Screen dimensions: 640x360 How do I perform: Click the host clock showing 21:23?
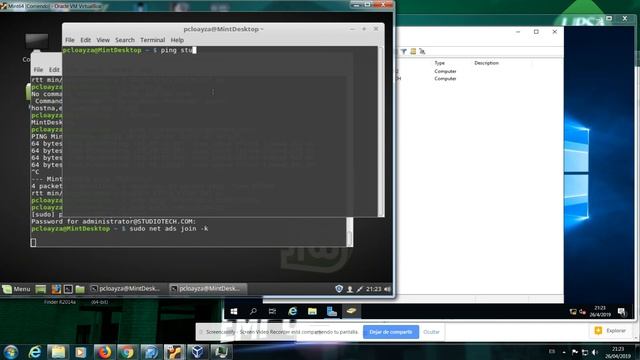click(618, 352)
